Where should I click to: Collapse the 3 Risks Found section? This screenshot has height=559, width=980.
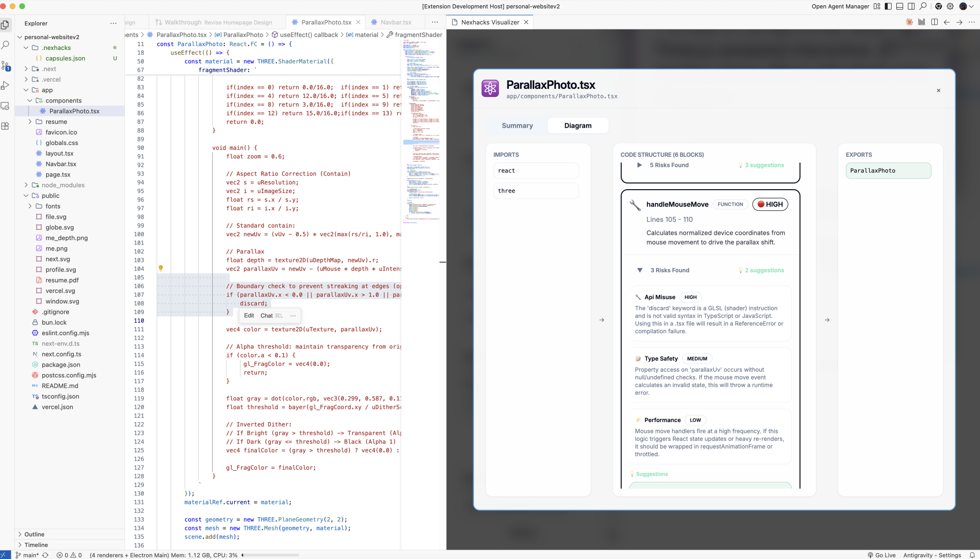point(640,270)
